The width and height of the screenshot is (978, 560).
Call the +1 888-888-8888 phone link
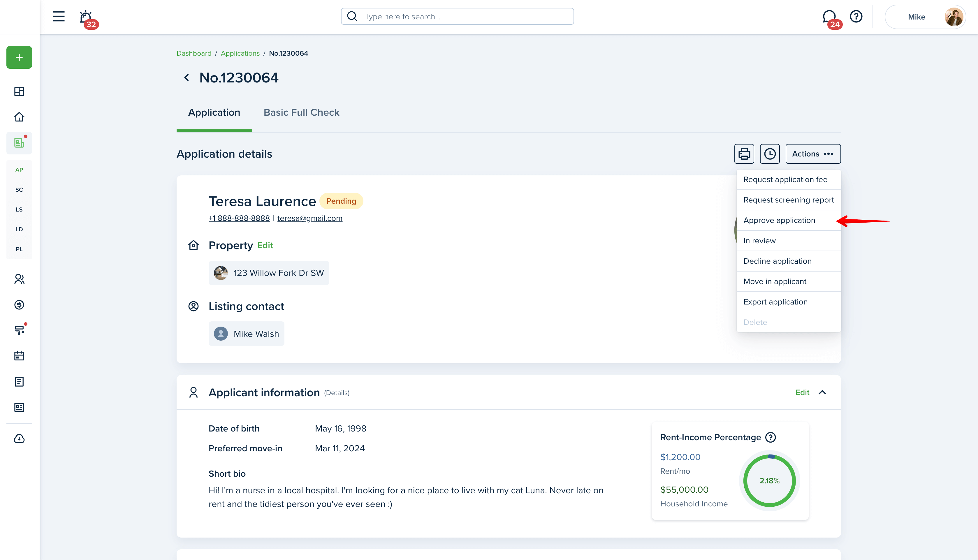tap(239, 218)
